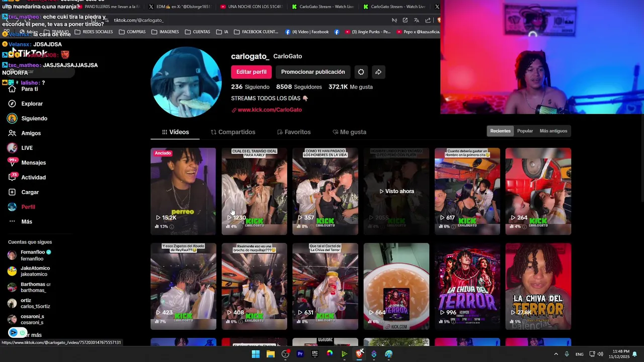Open video 'Cual es el tamaño ideal para Karly'
Viewport: 644px width, 362px height.
click(x=254, y=191)
